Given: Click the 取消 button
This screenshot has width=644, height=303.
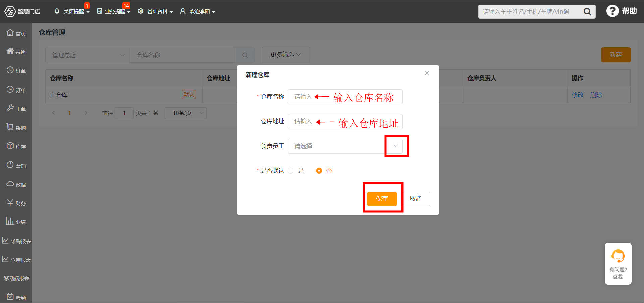Looking at the screenshot, I should pos(416,199).
